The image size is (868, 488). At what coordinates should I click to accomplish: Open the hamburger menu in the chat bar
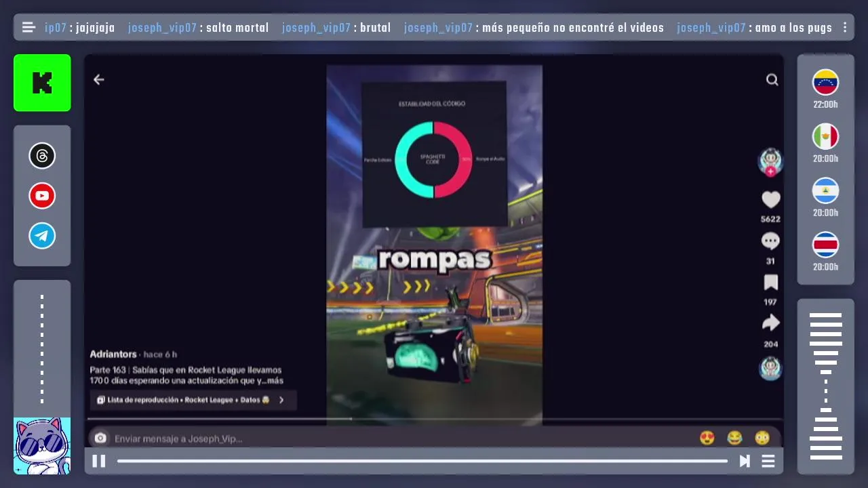[x=28, y=28]
